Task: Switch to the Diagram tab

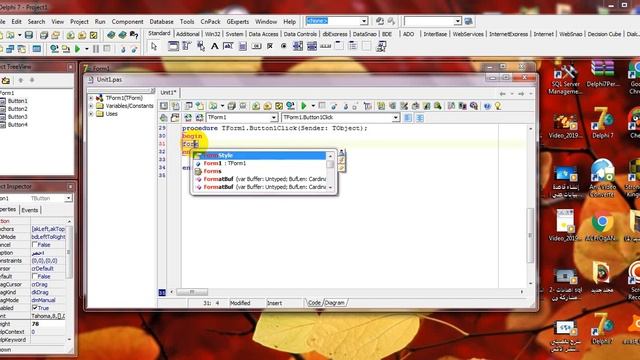Action: [335, 303]
